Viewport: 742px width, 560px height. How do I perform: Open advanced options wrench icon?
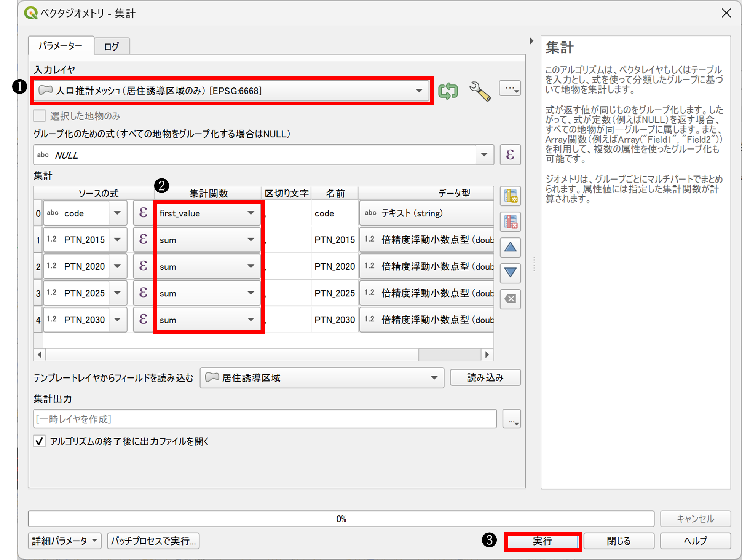pyautogui.click(x=479, y=91)
